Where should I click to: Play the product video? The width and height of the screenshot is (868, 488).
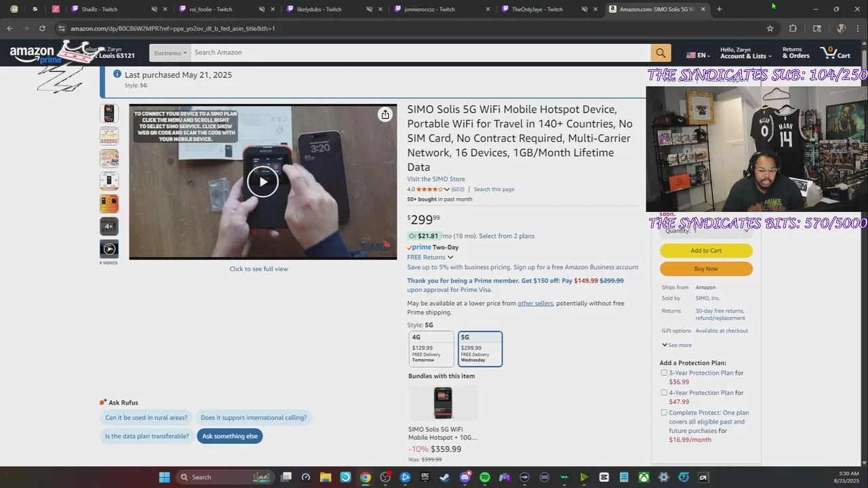click(262, 181)
